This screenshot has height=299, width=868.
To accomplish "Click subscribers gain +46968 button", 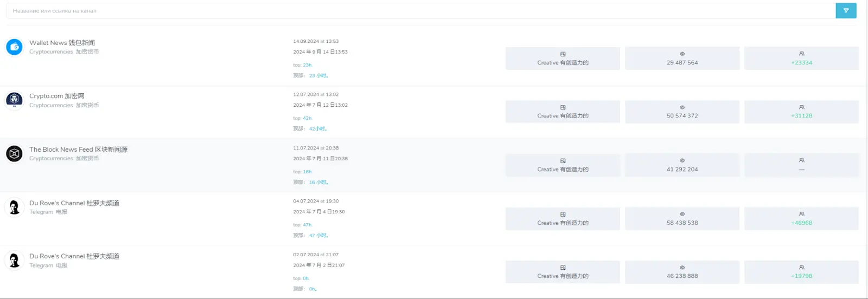I will pos(801,219).
